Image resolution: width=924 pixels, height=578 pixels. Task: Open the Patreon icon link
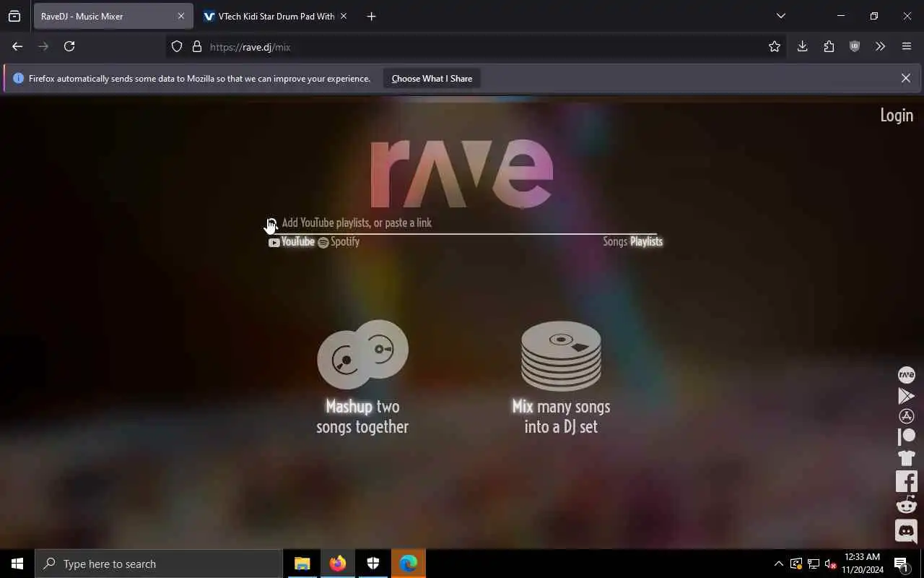point(906,436)
